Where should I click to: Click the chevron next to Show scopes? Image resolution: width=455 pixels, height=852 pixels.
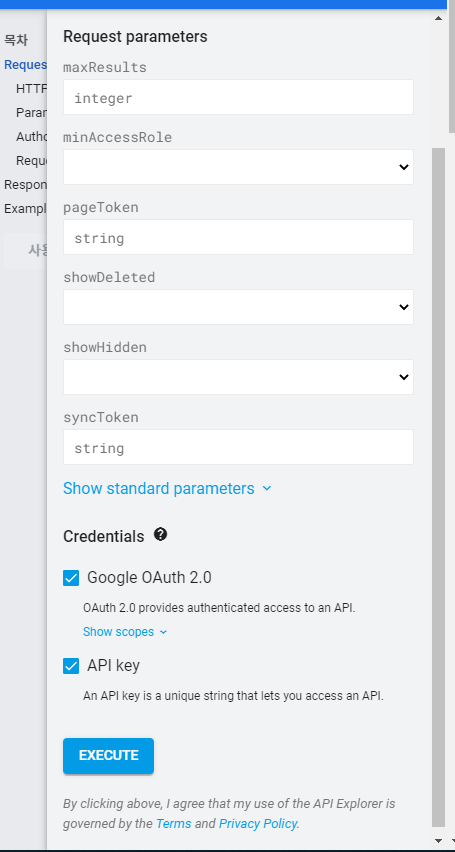tap(164, 632)
